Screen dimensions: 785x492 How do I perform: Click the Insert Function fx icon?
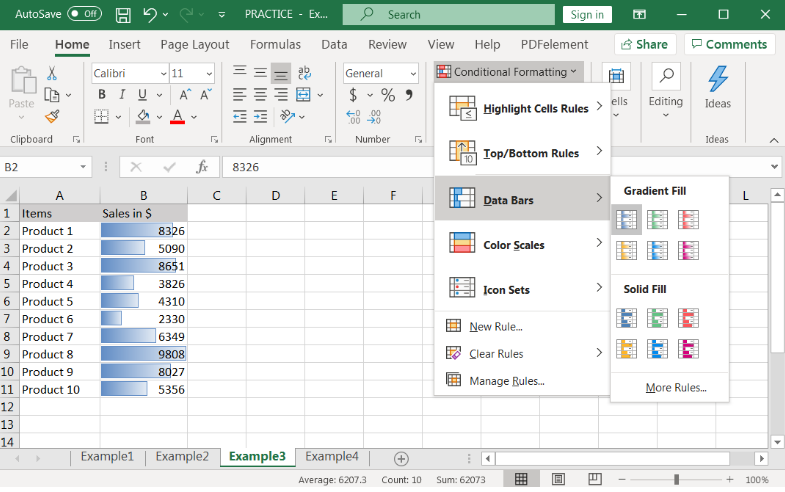pos(202,167)
